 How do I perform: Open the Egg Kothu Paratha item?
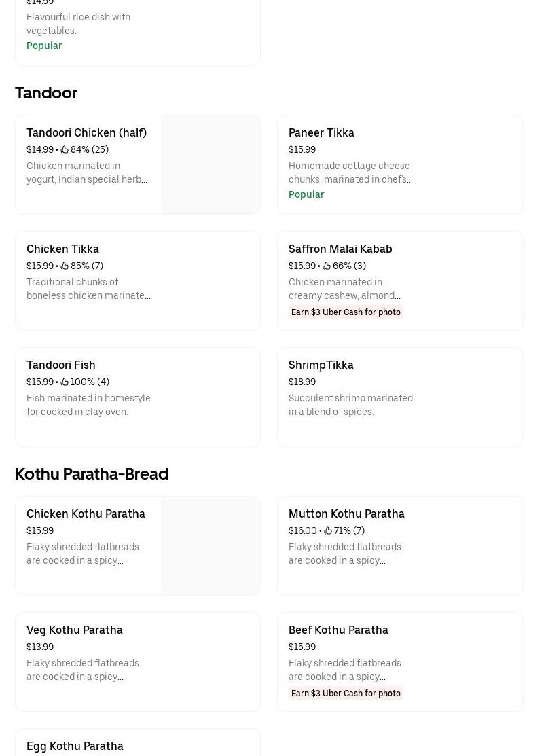click(x=75, y=746)
